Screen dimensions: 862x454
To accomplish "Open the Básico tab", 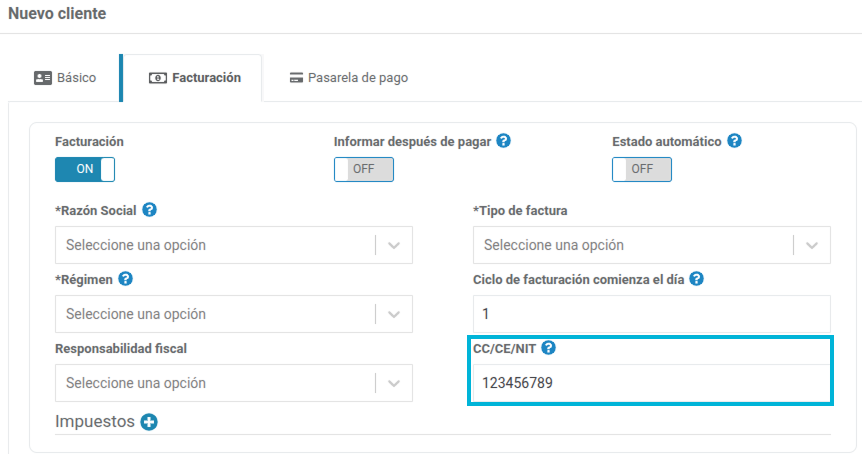I will 65,77.
